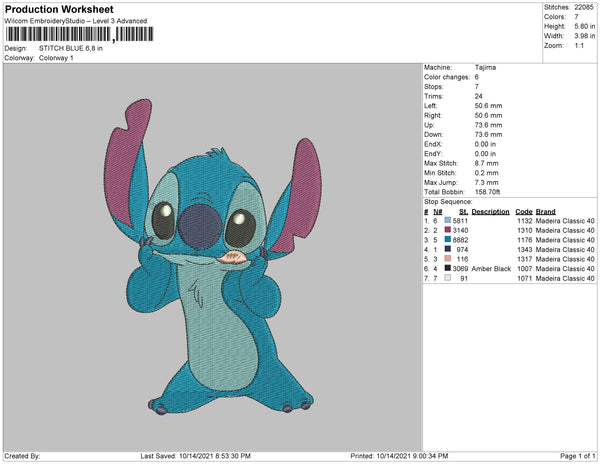Click the pink thread swatch for 116
The height and width of the screenshot is (464, 600).
pos(447,259)
